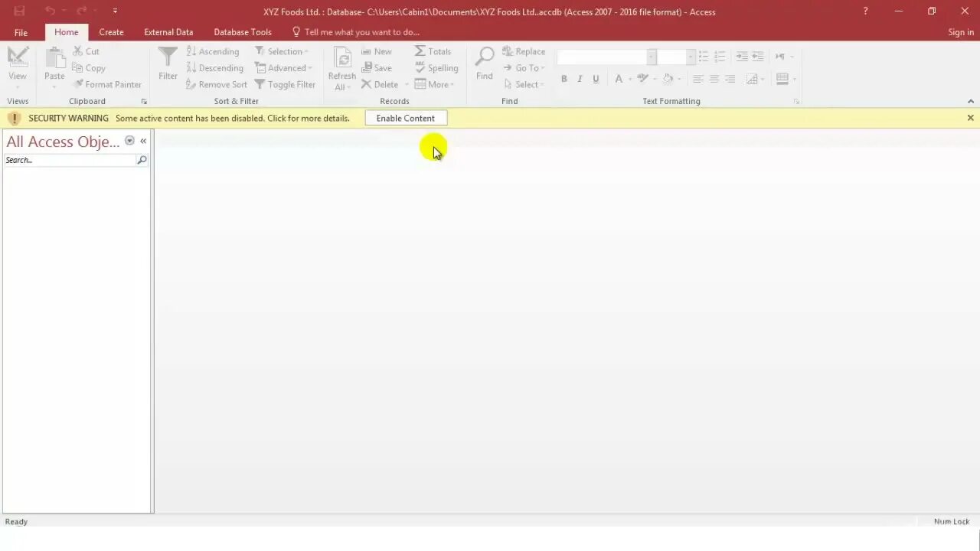Click the View button icon
This screenshot has width=980, height=551.
click(18, 57)
